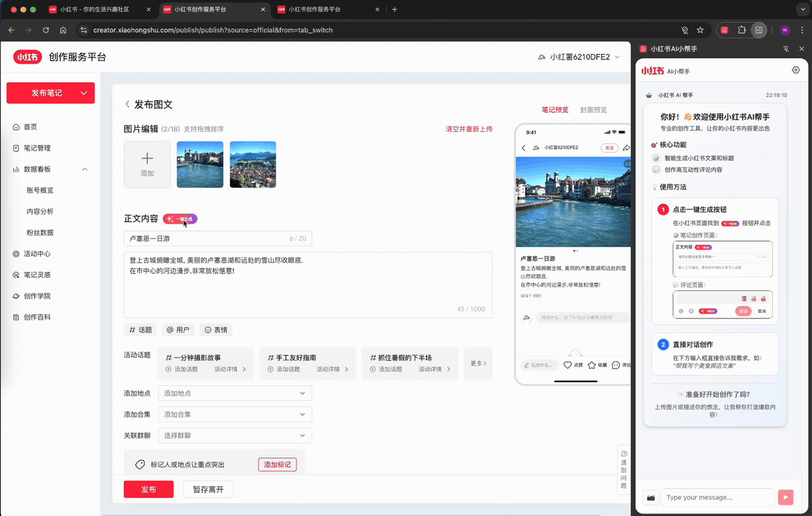Click the title field 卢塞恩一日游

tap(217, 238)
